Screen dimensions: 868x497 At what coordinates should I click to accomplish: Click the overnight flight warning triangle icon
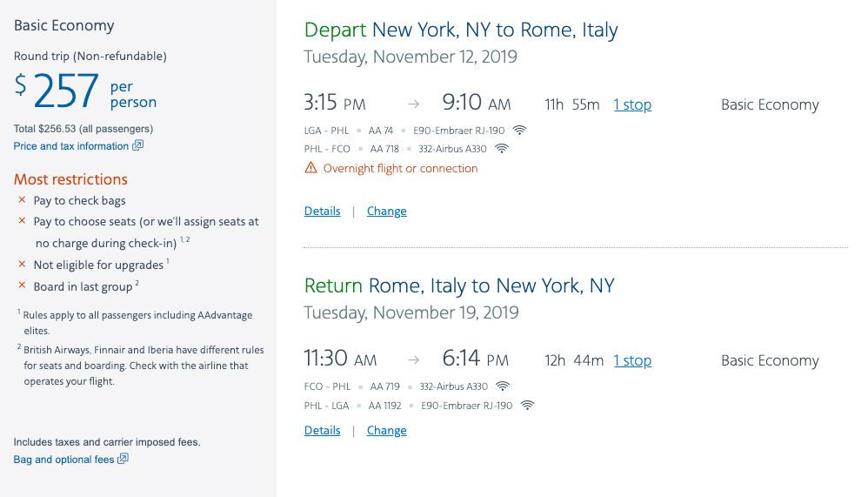[x=310, y=168]
